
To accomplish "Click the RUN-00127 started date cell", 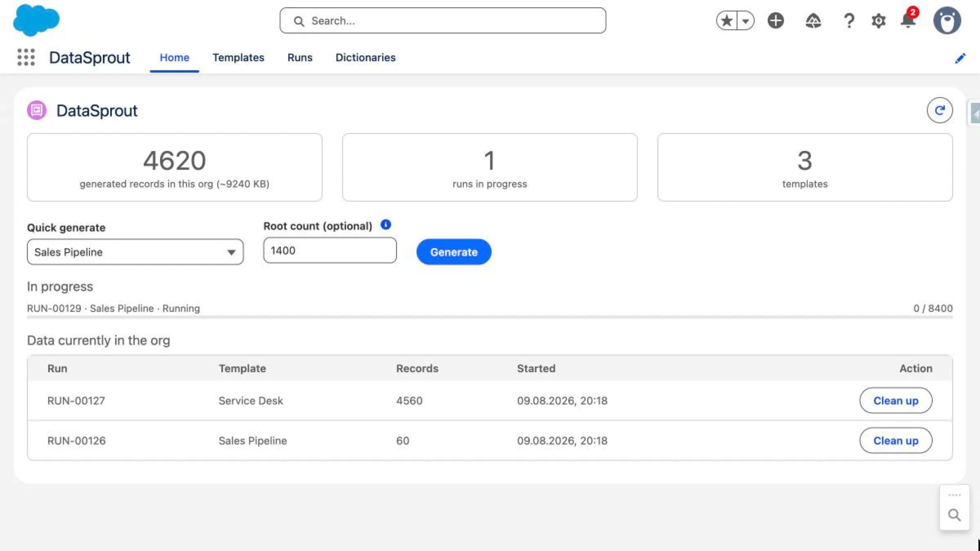I will click(562, 400).
